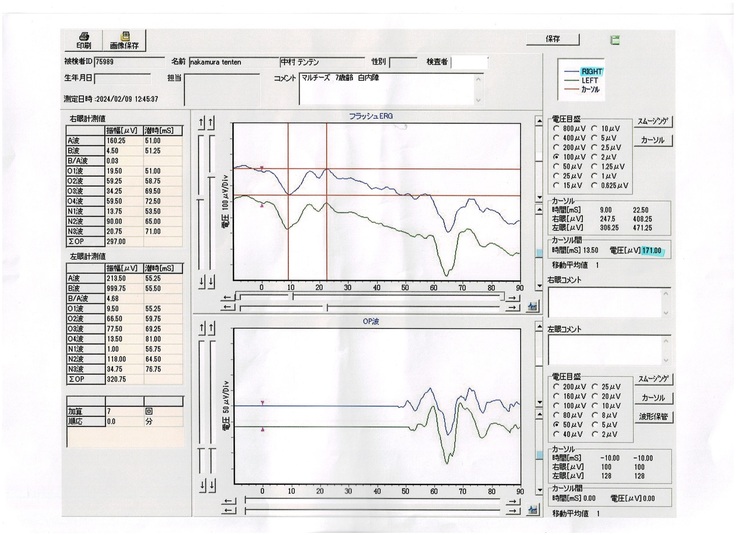Click the print (印刷) icon button
The image size is (736, 535).
pos(83,39)
